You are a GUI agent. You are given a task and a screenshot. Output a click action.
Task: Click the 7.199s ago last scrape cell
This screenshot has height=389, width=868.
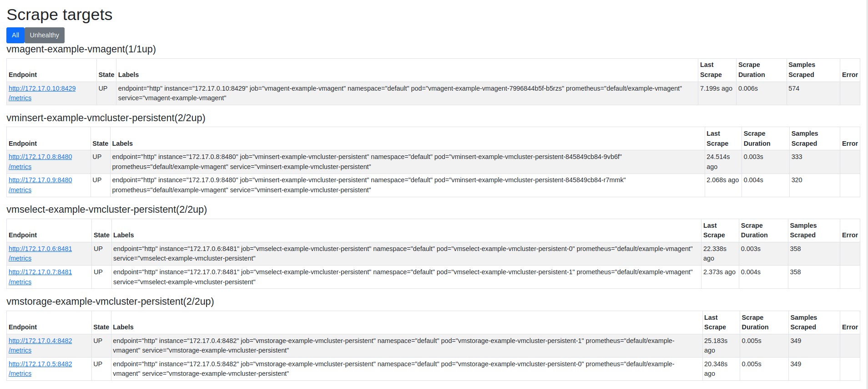click(716, 88)
